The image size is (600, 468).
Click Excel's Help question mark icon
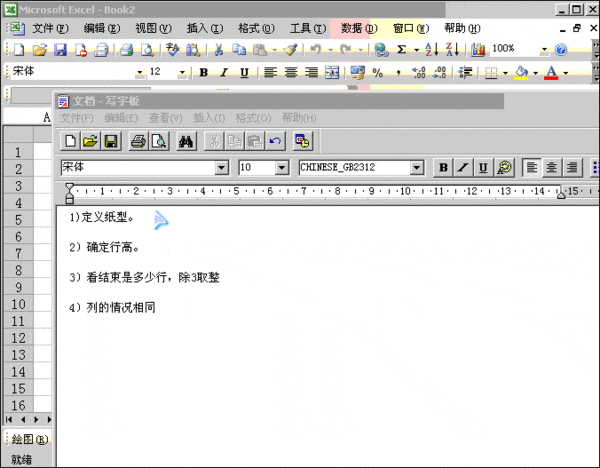click(561, 49)
